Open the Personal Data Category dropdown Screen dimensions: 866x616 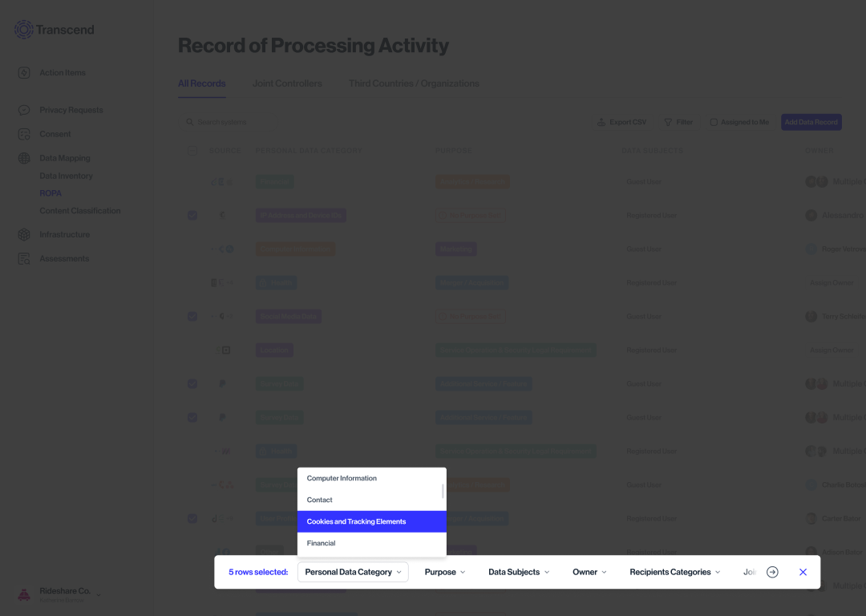click(353, 572)
